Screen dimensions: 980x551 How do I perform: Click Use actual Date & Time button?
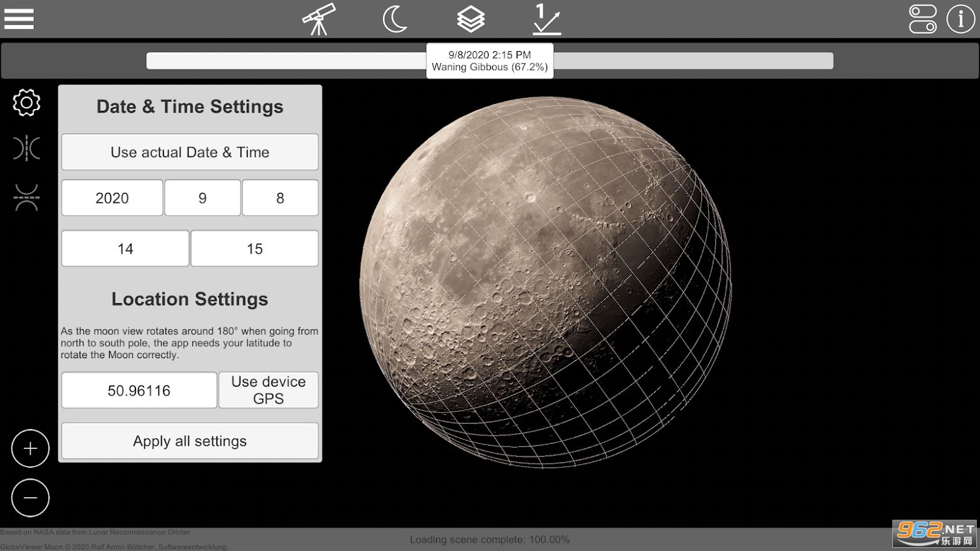click(190, 152)
